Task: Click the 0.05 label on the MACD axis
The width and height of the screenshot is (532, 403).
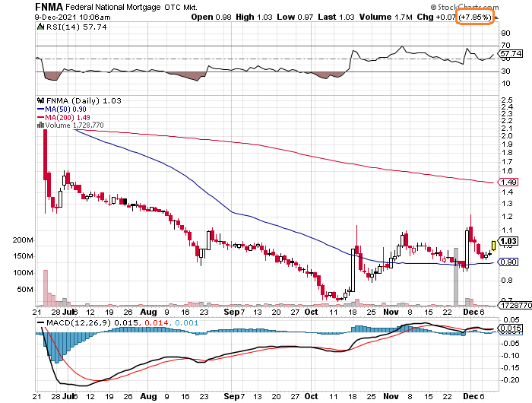Action: pyautogui.click(x=511, y=319)
